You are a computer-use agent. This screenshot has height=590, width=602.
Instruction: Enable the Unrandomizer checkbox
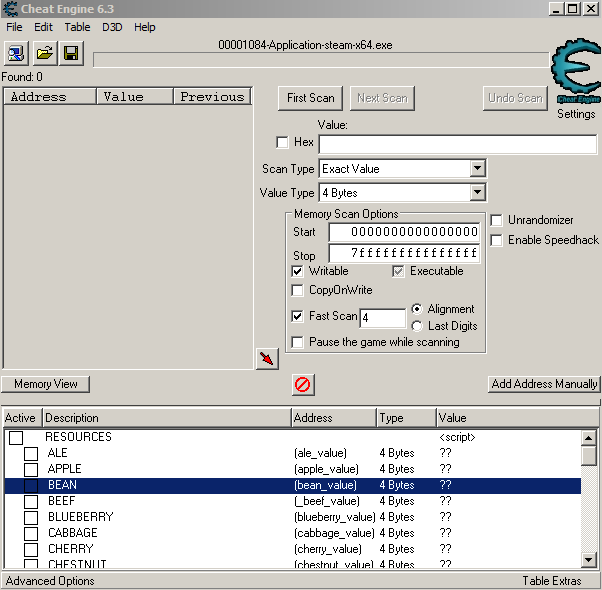pos(496,220)
